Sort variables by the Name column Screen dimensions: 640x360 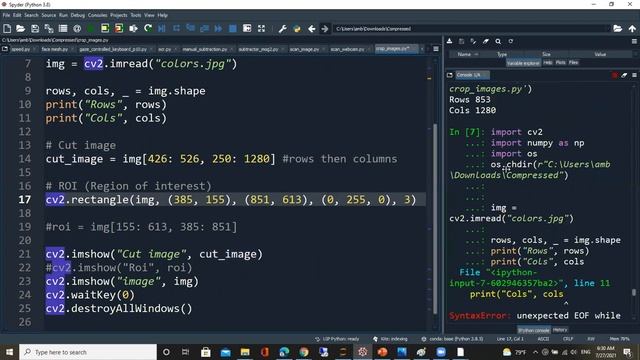[x=464, y=54]
